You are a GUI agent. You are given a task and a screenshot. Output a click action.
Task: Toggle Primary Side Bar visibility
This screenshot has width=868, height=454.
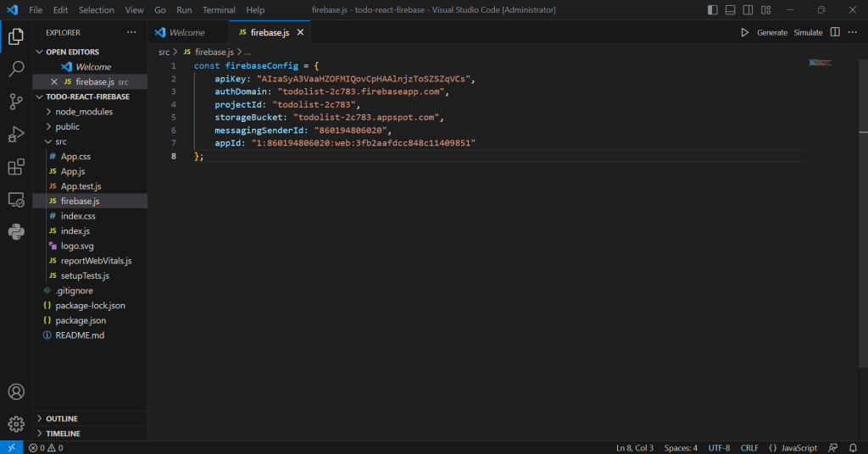coord(712,10)
